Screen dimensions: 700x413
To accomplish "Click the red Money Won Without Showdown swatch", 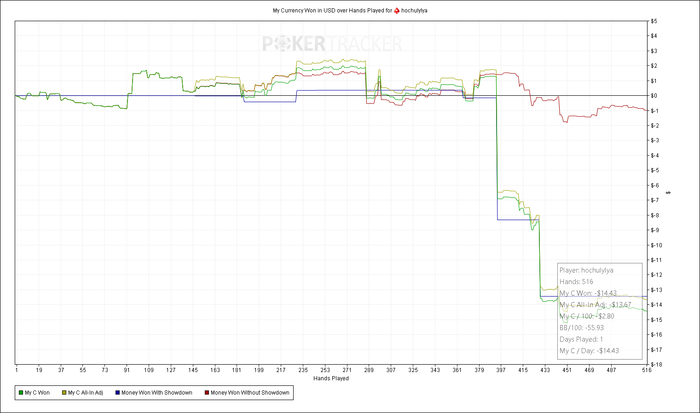I will [207, 393].
